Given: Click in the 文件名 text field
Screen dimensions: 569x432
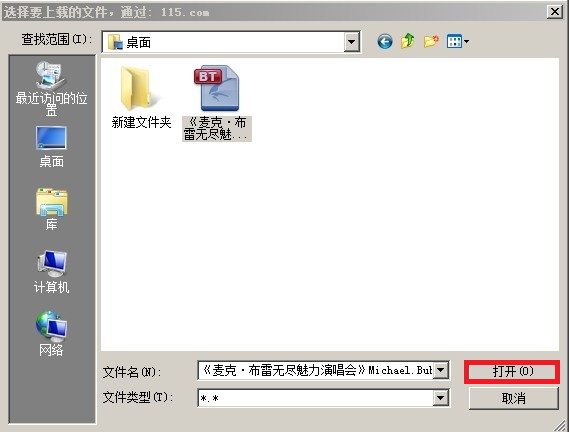Looking at the screenshot, I should tap(316, 370).
